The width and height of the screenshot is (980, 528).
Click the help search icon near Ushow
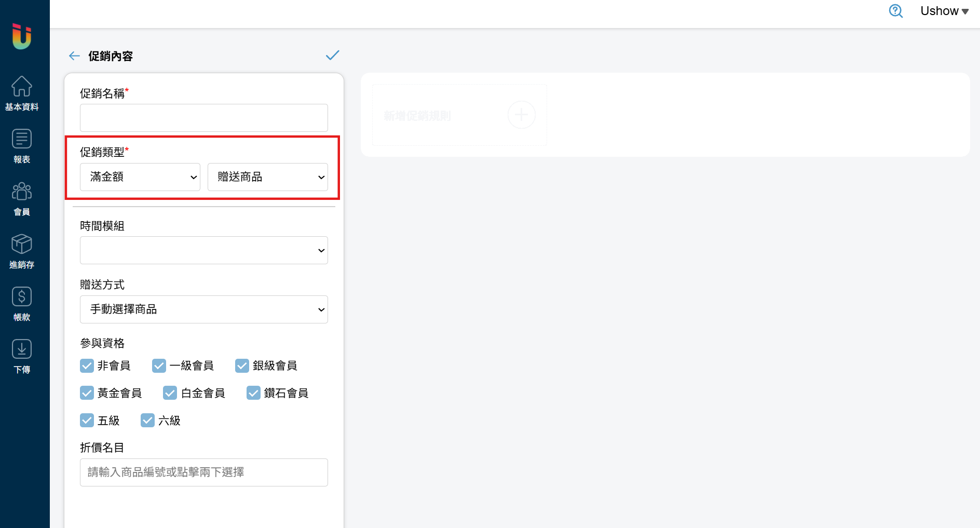(x=896, y=11)
